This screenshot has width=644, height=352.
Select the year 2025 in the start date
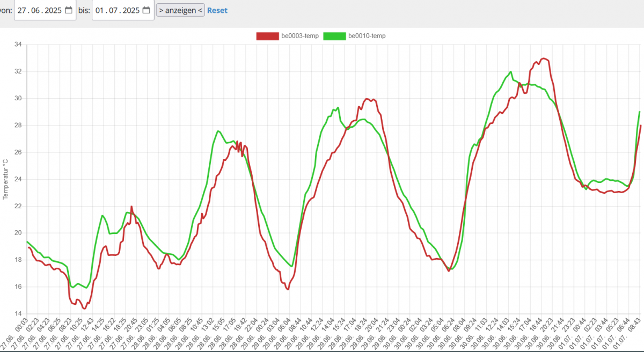point(53,10)
